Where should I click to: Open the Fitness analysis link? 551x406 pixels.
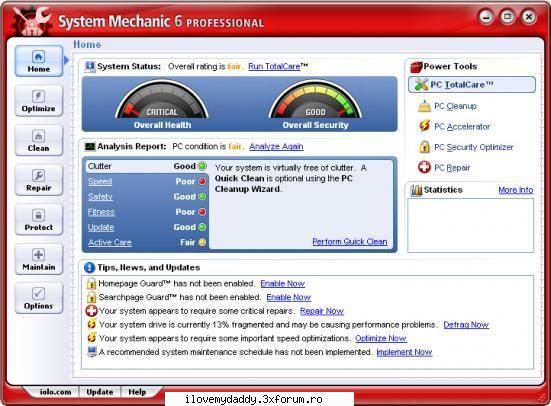101,212
